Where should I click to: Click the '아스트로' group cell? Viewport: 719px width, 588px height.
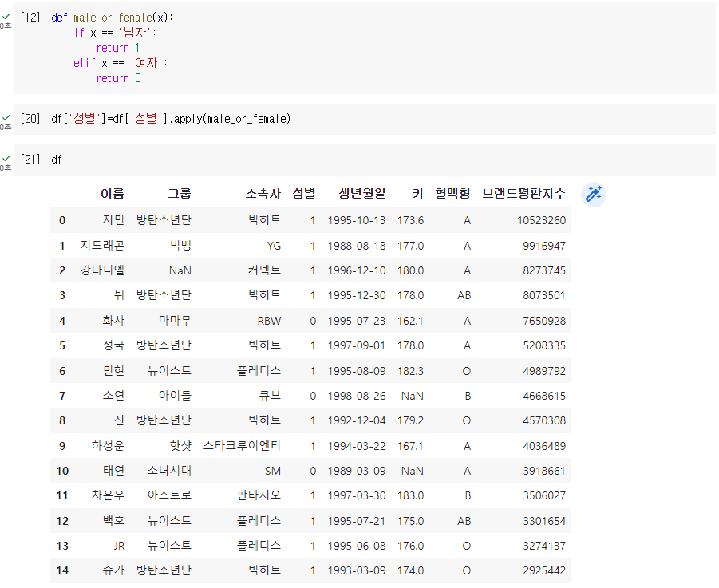pos(169,495)
